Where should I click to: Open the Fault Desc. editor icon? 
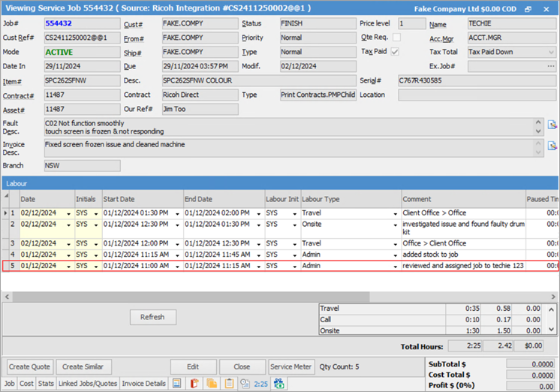pyautogui.click(x=552, y=125)
